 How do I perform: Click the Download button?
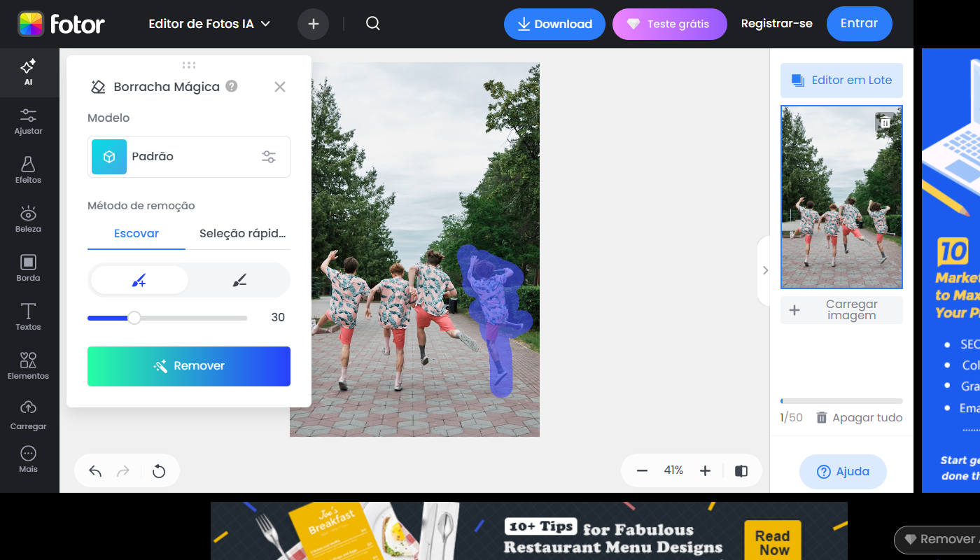[554, 24]
